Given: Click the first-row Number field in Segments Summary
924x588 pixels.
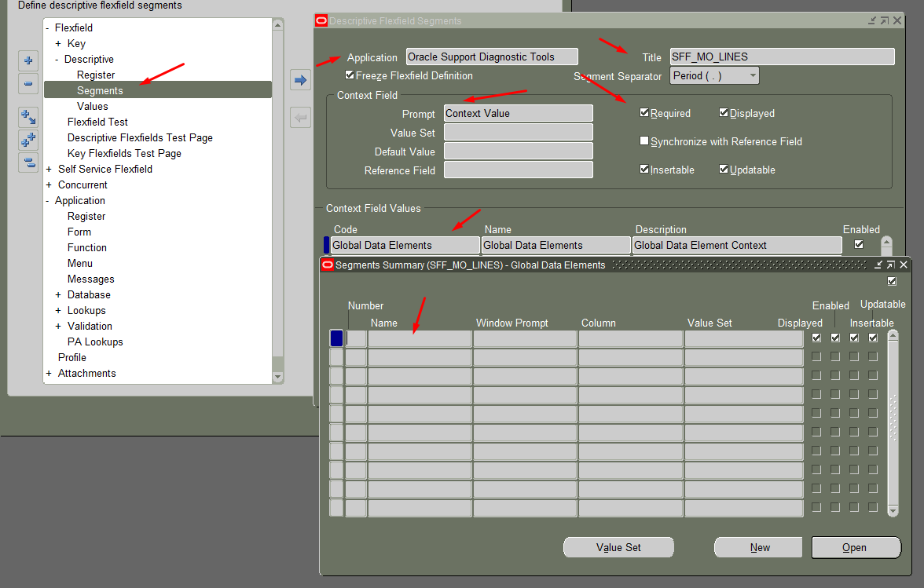Looking at the screenshot, I should (356, 338).
